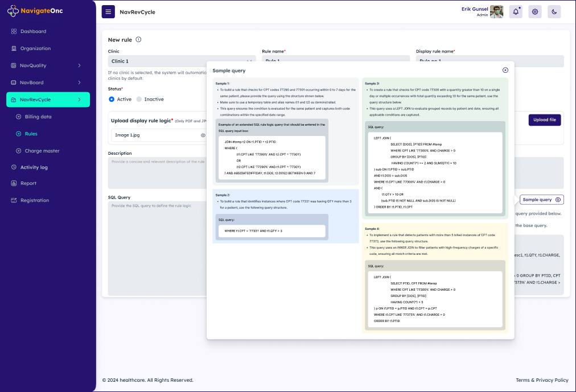
Task: Click the New rule info icon
Action: (x=138, y=40)
